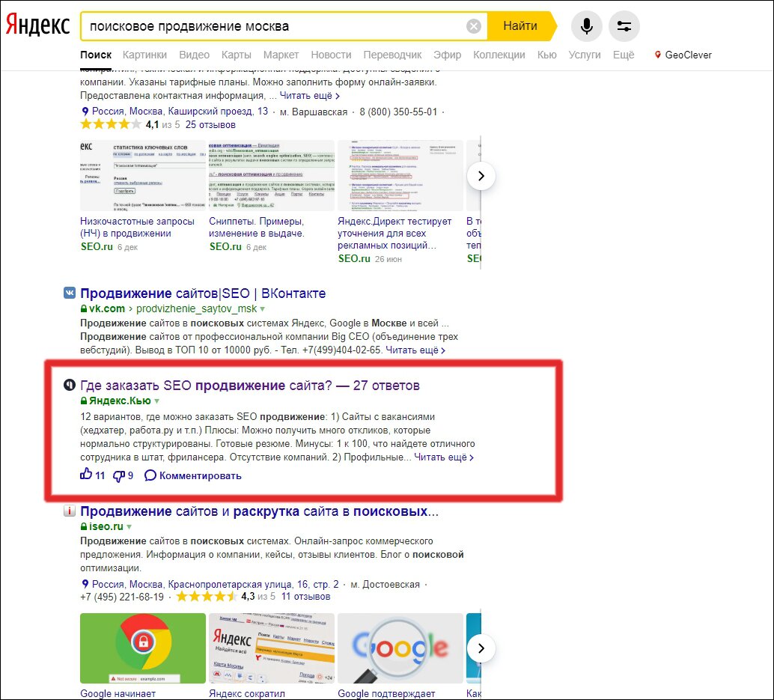Image resolution: width=774 pixels, height=700 pixels.
Task: Open Где заказать SEO продвижение сайта result
Action: click(250, 385)
